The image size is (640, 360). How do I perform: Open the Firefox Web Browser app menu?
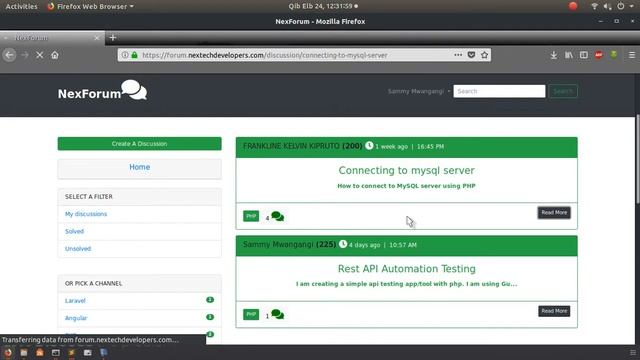pyautogui.click(x=90, y=6)
